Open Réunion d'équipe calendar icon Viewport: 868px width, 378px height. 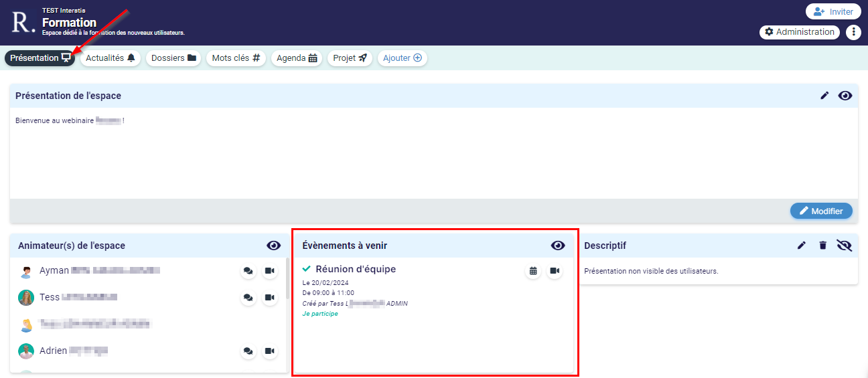coord(533,271)
